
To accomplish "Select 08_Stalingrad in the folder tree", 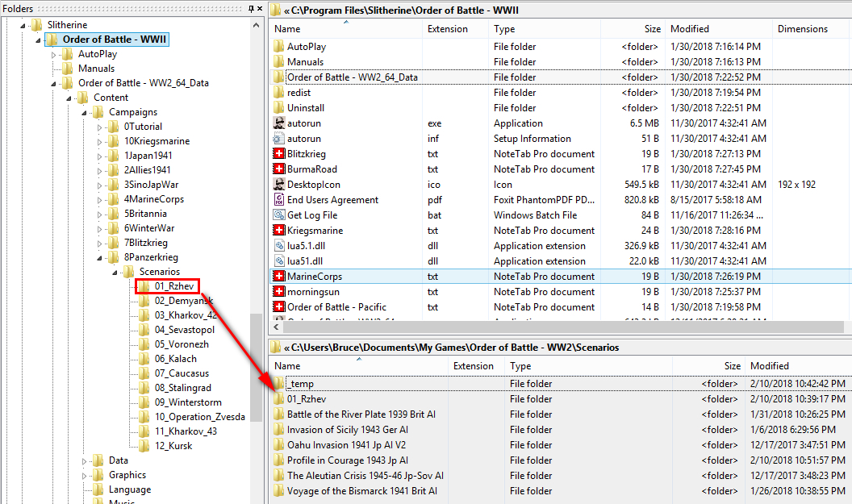I will 182,388.
